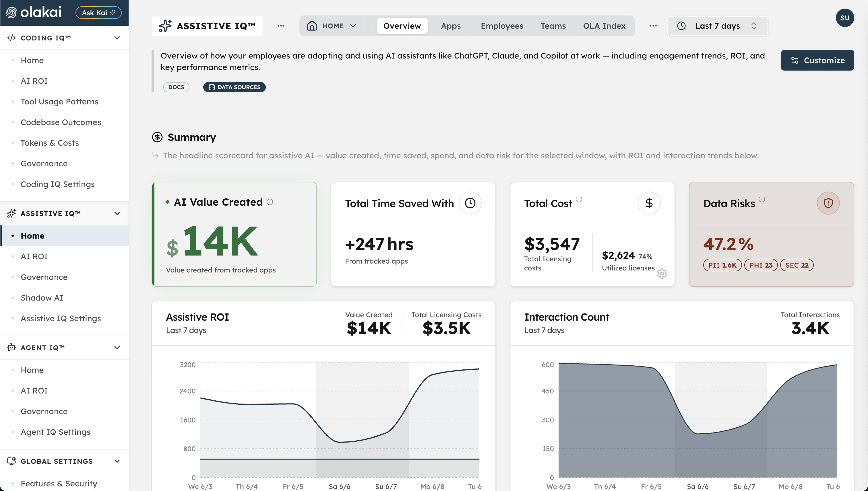The image size is (868, 491).
Task: Open the more tabs ellipsis after OLA Index
Action: (653, 26)
